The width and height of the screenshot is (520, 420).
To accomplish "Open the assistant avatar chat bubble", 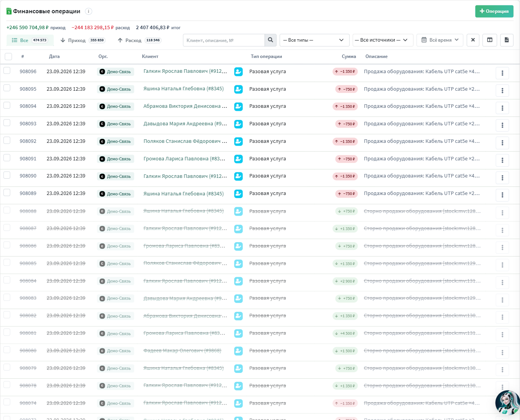I will [x=507, y=403].
